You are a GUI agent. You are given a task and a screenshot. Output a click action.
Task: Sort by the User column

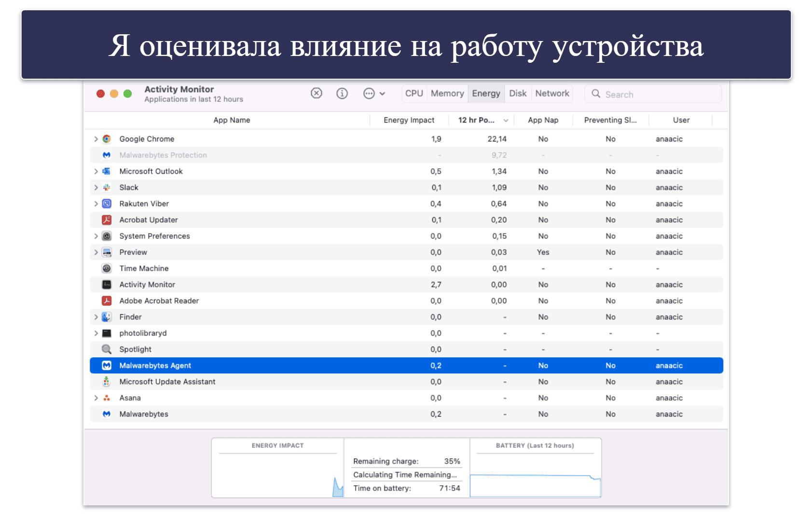[x=681, y=120]
